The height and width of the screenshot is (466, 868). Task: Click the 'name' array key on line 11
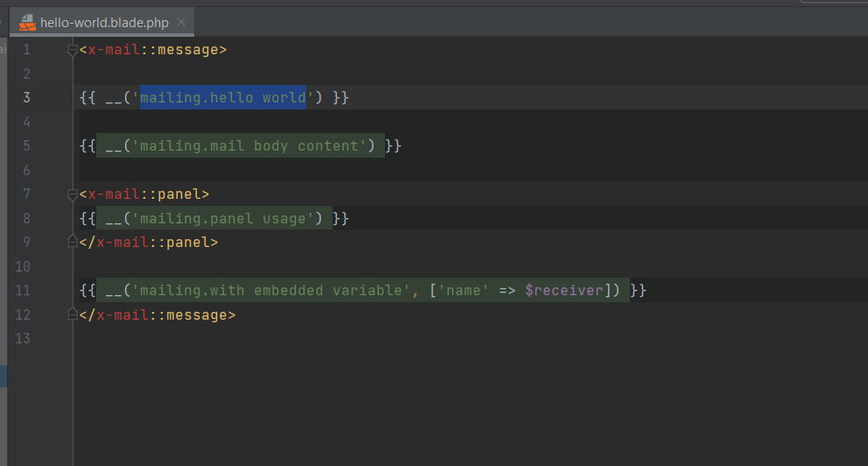(464, 290)
